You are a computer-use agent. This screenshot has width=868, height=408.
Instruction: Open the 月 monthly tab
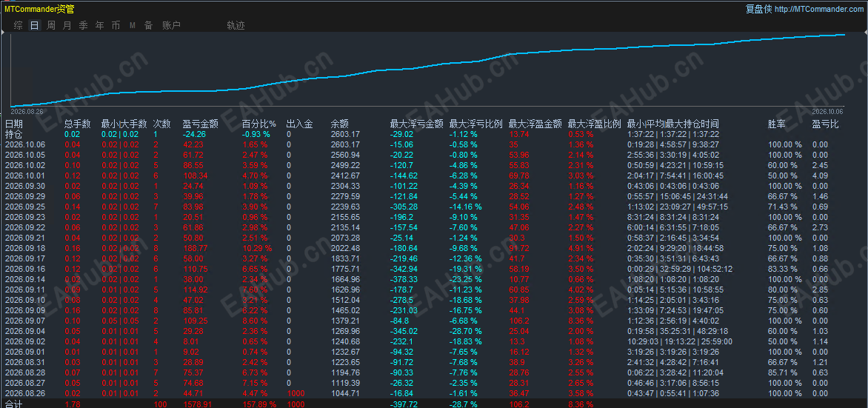coord(67,25)
